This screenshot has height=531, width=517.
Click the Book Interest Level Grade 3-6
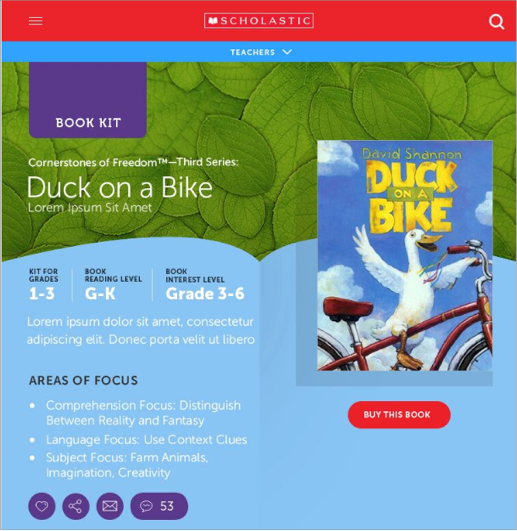point(205,294)
